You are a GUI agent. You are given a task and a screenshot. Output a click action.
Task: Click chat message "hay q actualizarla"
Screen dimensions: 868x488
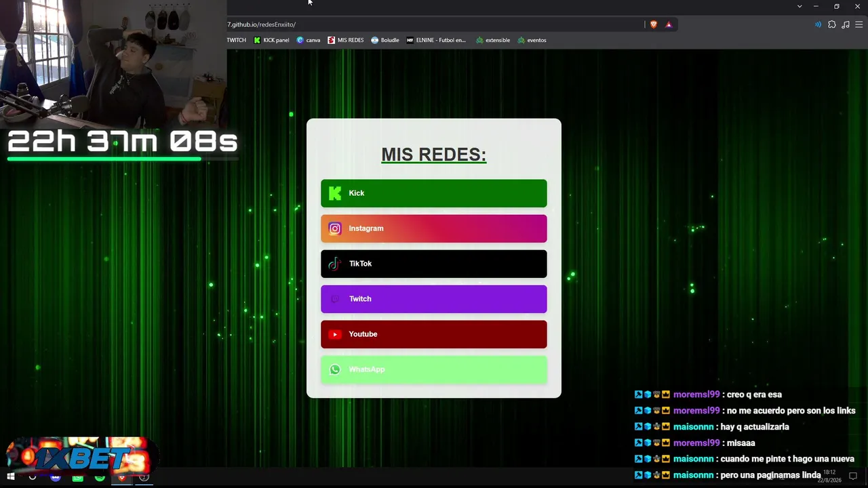(755, 427)
